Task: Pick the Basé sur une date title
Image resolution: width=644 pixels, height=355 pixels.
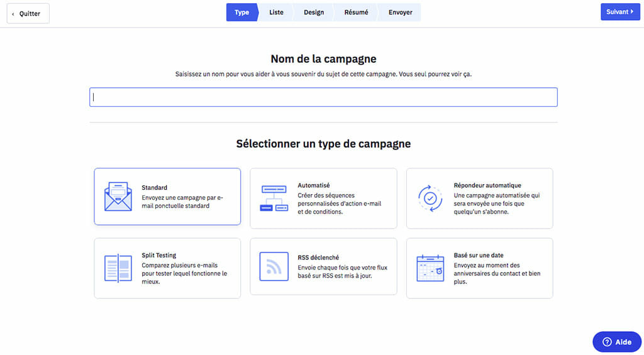Action: click(x=479, y=255)
